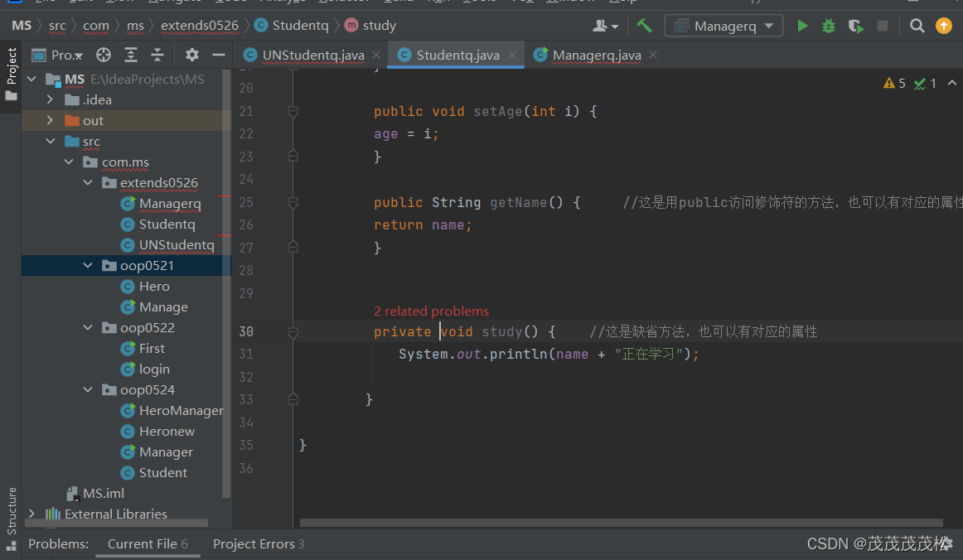Fold getName method at line 25

click(293, 203)
